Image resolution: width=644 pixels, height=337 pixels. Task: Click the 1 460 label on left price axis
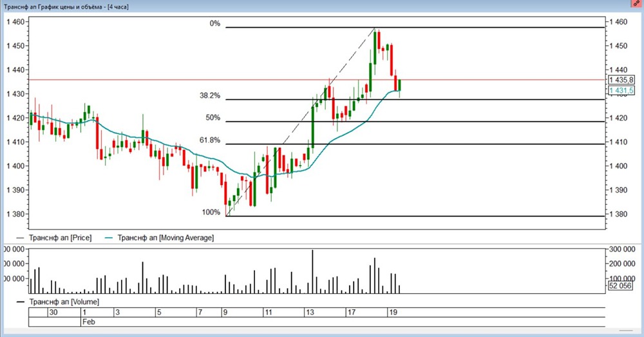pyautogui.click(x=15, y=22)
